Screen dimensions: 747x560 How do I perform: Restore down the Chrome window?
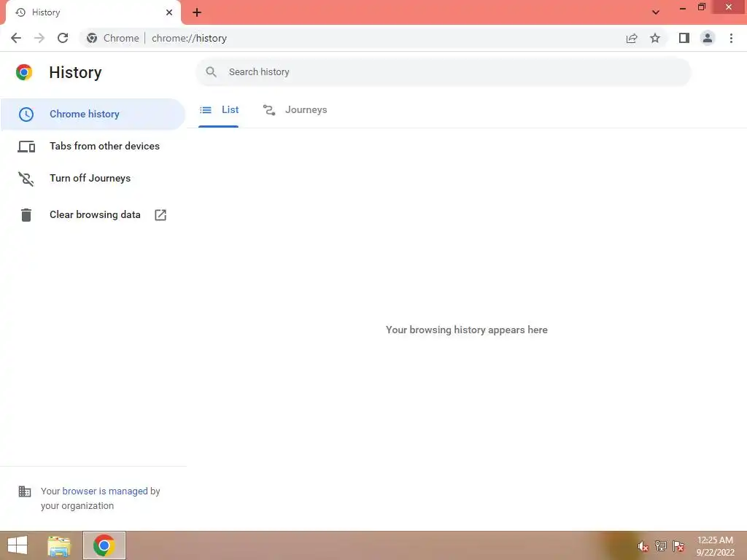[x=701, y=7]
